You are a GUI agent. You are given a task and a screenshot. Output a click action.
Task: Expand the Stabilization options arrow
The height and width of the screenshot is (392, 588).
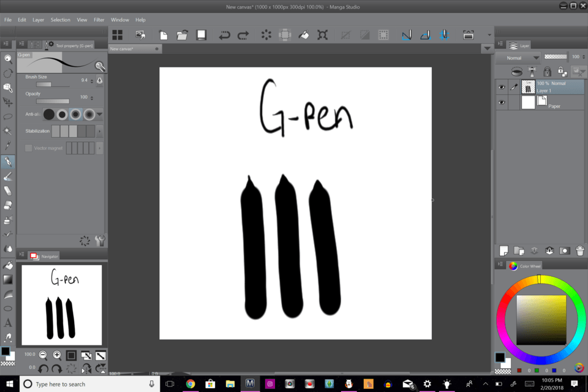click(100, 130)
